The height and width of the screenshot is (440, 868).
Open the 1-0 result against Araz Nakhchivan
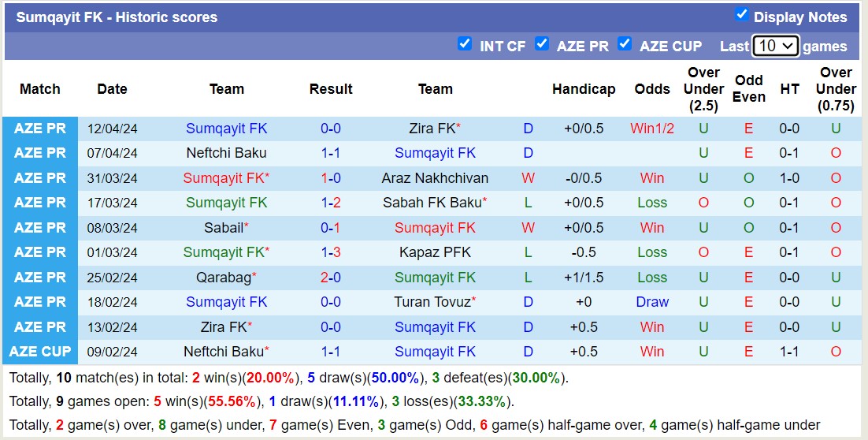pyautogui.click(x=331, y=178)
